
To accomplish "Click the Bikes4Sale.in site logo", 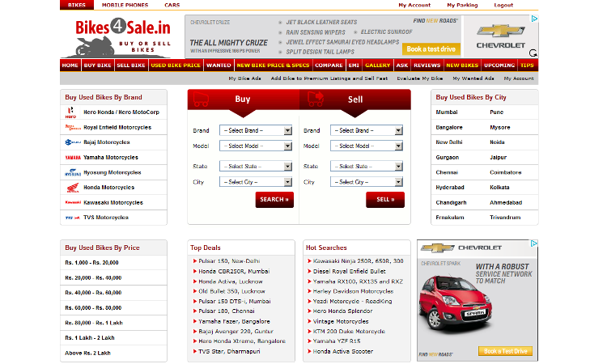I will point(122,37).
